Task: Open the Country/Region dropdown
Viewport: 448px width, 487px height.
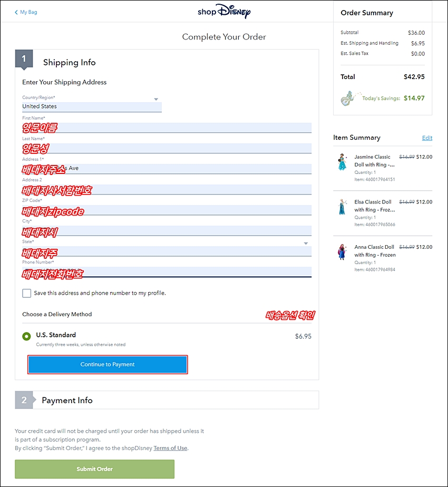Action: 92,106
